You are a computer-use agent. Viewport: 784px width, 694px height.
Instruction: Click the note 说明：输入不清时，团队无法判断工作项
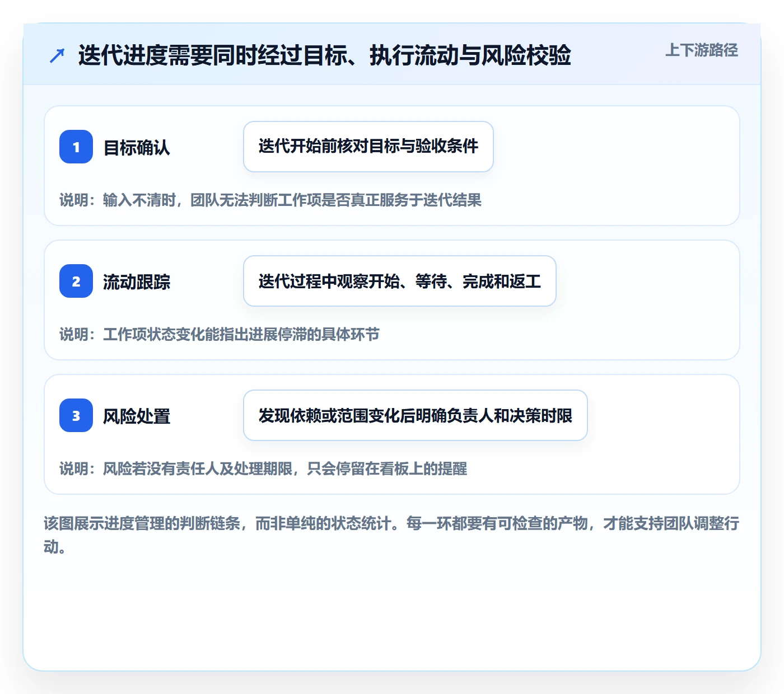(270, 200)
